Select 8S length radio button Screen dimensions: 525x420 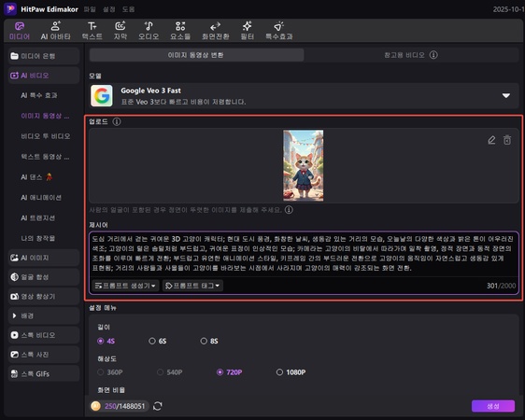(204, 341)
